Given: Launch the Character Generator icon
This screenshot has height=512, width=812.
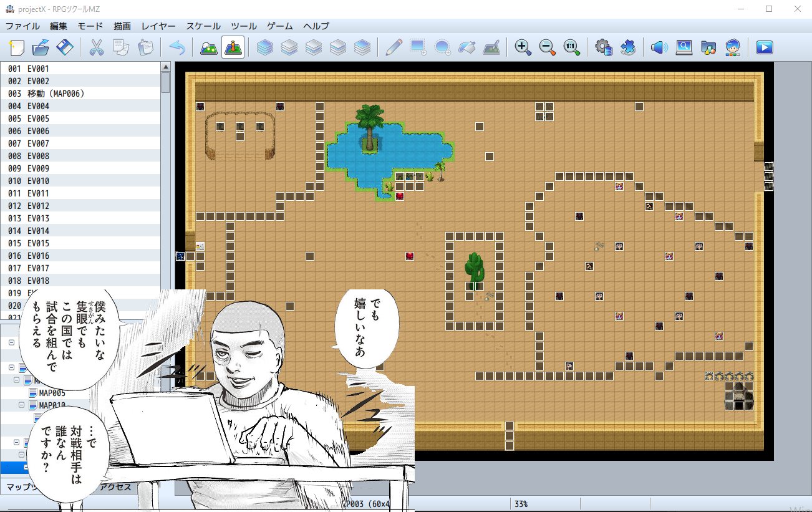Looking at the screenshot, I should (733, 47).
